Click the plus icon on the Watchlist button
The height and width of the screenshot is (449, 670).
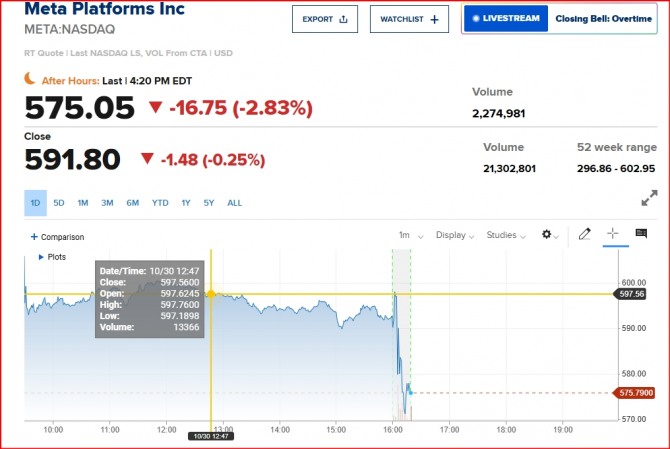pyautogui.click(x=433, y=19)
